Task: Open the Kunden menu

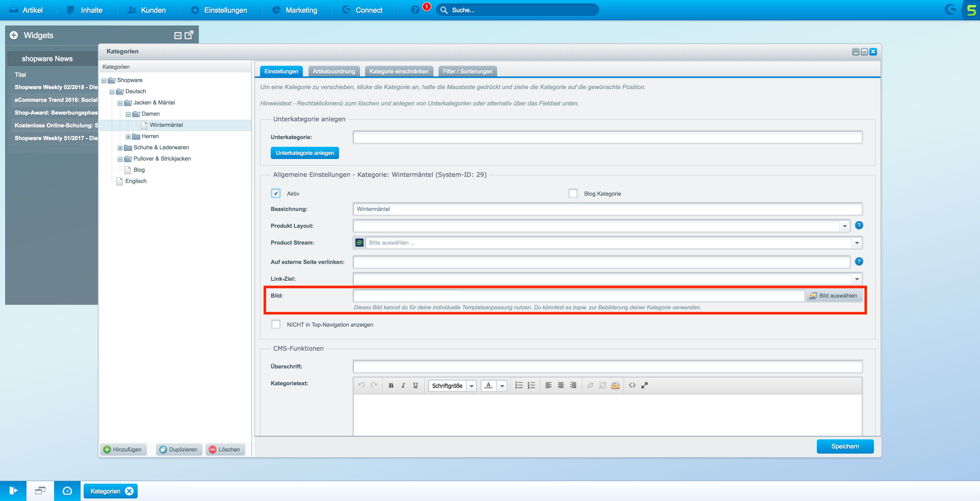Action: (147, 10)
